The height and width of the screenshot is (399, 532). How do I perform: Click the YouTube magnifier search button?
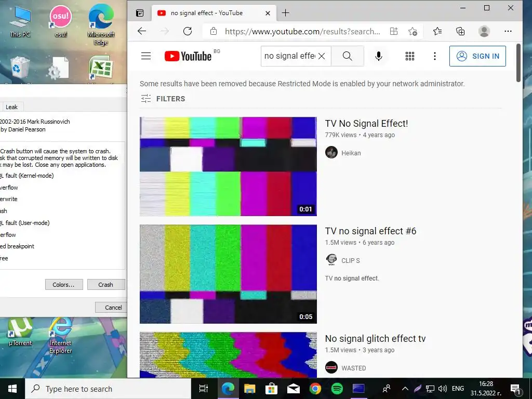[x=348, y=56]
